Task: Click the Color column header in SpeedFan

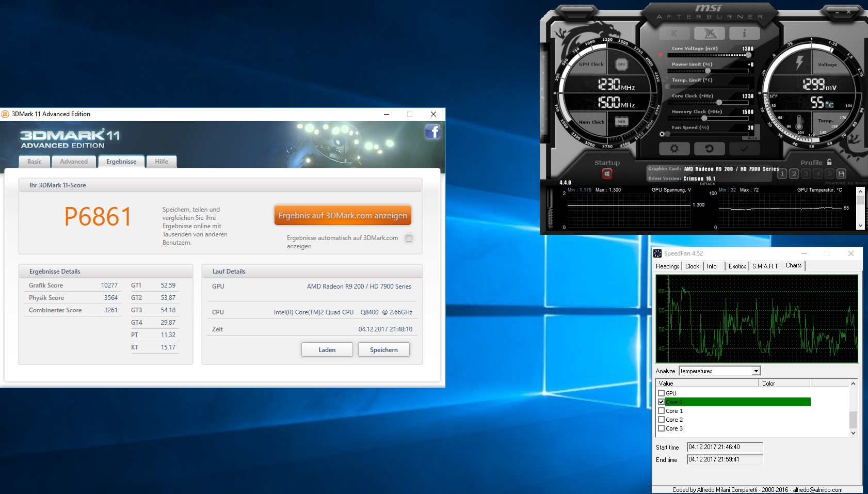Action: 784,383
